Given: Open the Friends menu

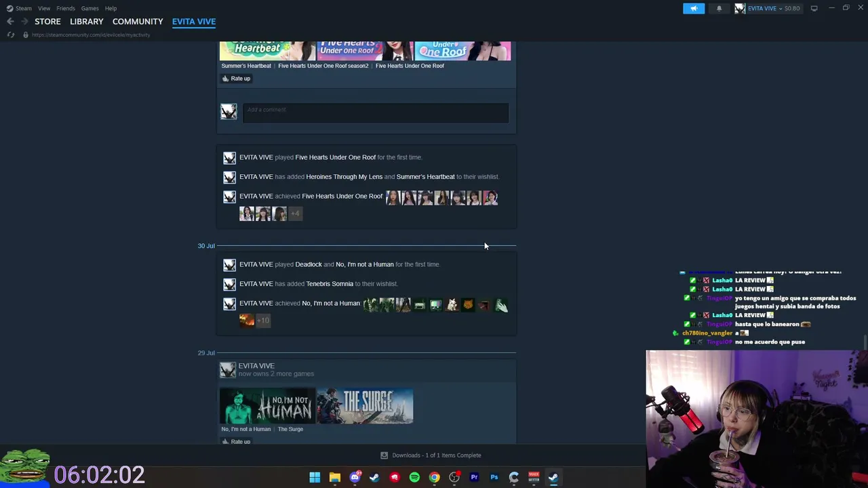Looking at the screenshot, I should (66, 8).
